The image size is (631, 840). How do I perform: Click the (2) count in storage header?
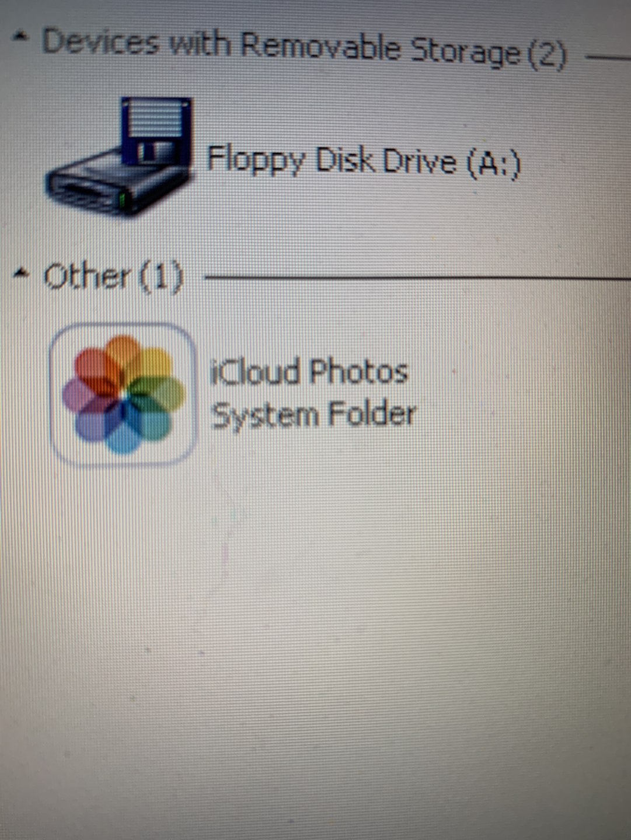547,55
